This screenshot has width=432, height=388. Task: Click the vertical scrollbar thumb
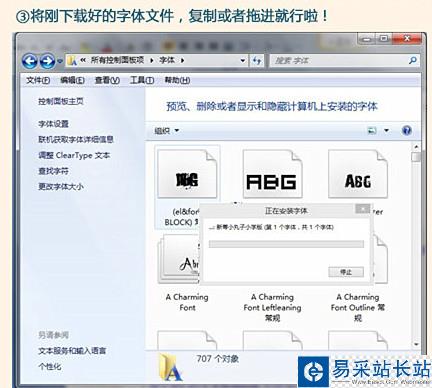coord(416,157)
